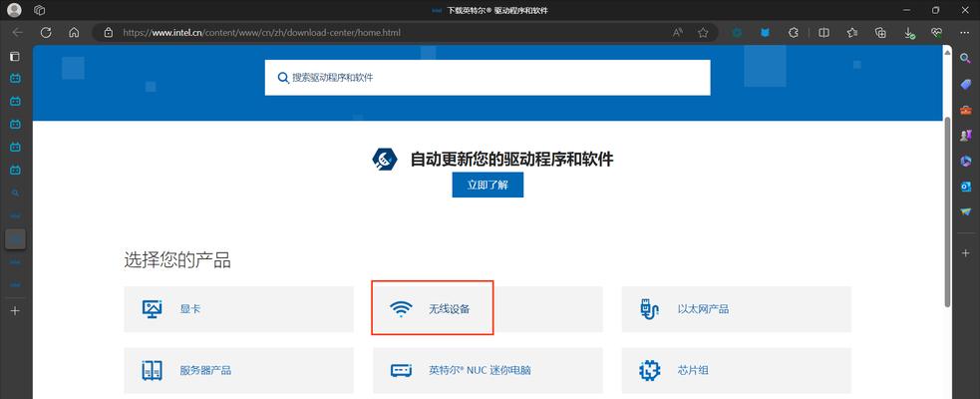This screenshot has height=399, width=980.
Task: Select the highlighted active Intel vertical tab
Action: point(15,238)
